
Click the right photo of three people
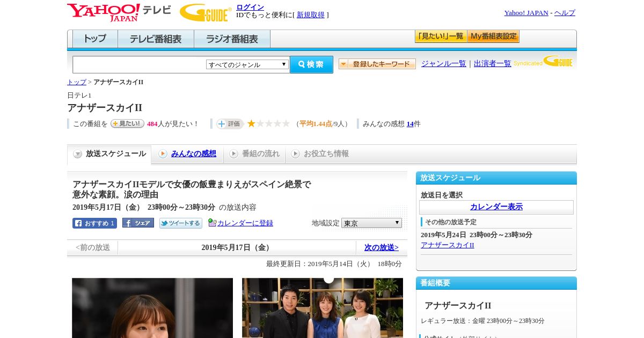click(x=323, y=307)
